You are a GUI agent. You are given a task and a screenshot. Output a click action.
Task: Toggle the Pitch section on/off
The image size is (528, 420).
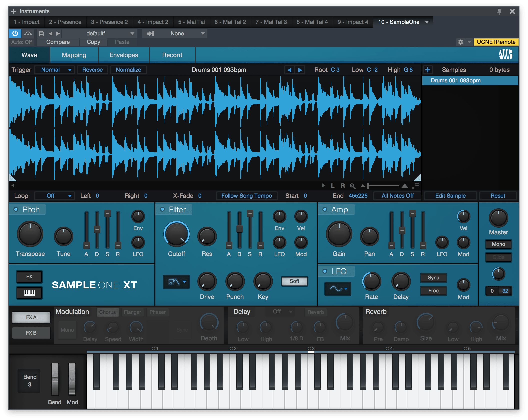pos(16,209)
